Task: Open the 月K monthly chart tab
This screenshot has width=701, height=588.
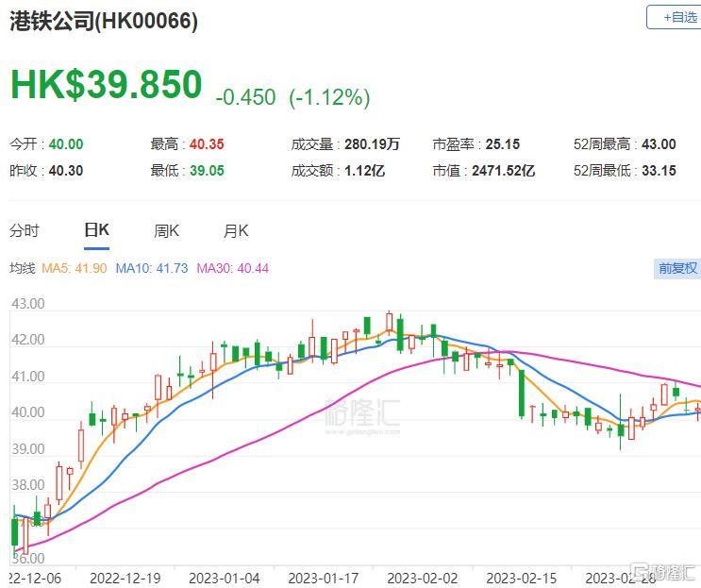Action: pos(236,230)
